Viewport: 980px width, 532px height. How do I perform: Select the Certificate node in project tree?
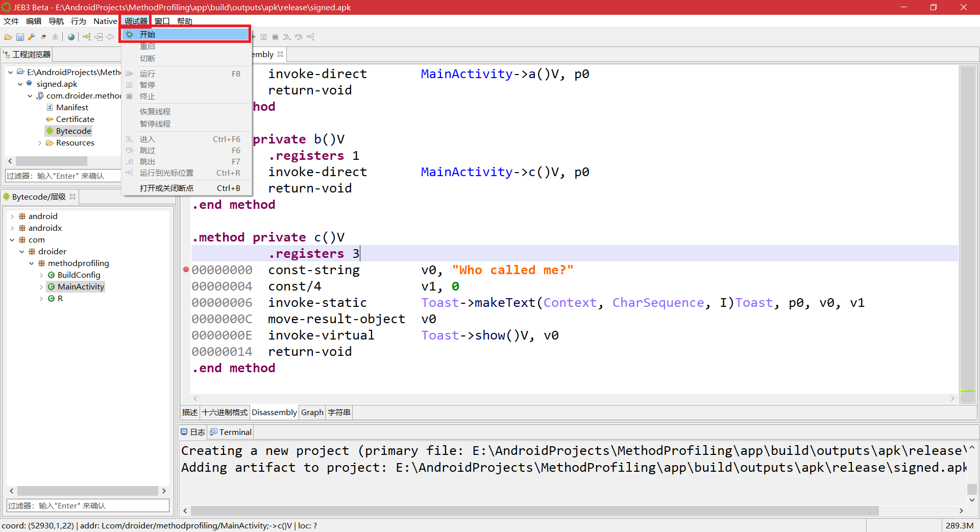(75, 119)
